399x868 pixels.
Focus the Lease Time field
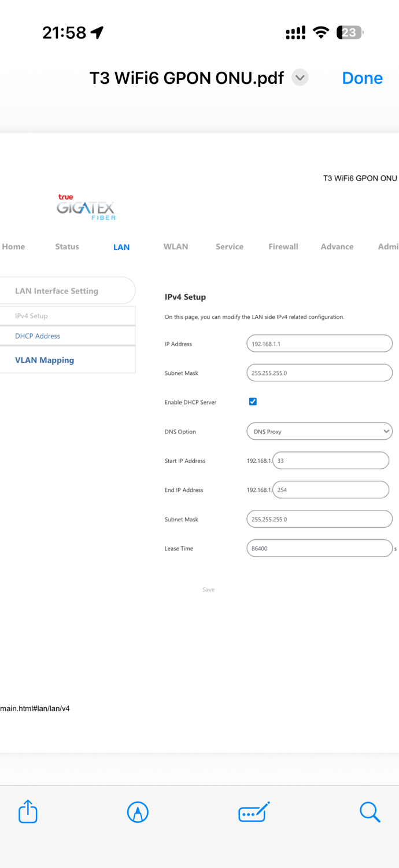click(x=319, y=549)
